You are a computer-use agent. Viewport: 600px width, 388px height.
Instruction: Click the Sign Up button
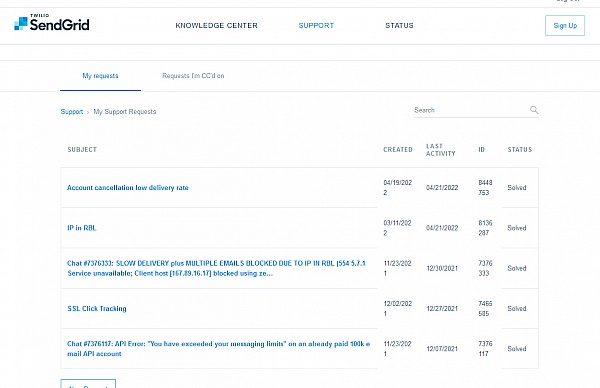point(565,26)
